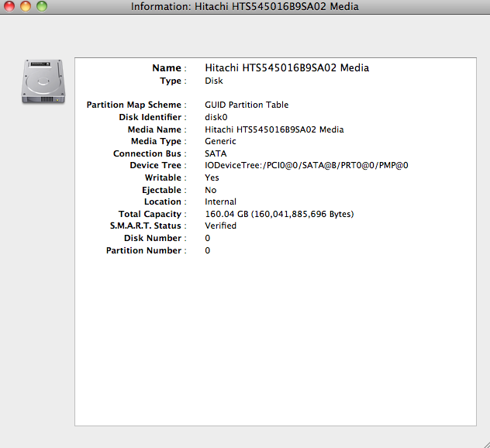490x448 pixels.
Task: Click the window title 'Information: Hitachi HTS545016B9SA02 Media'
Action: pyautogui.click(x=245, y=6)
